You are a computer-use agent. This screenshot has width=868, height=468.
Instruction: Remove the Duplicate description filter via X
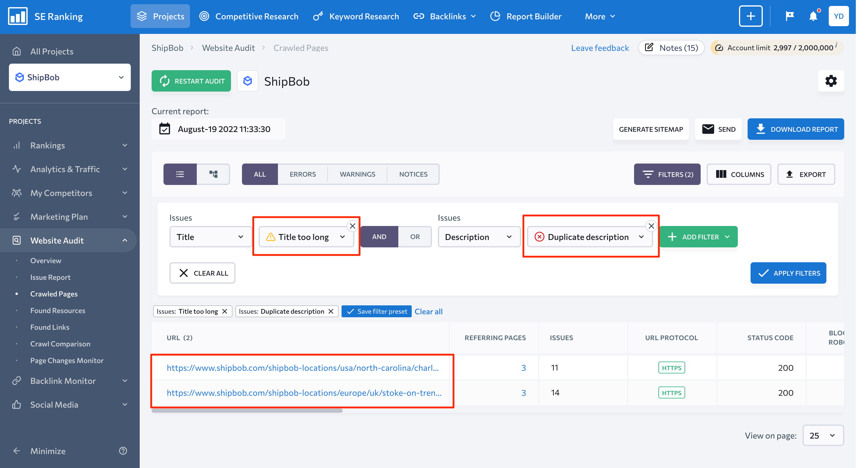(x=651, y=226)
